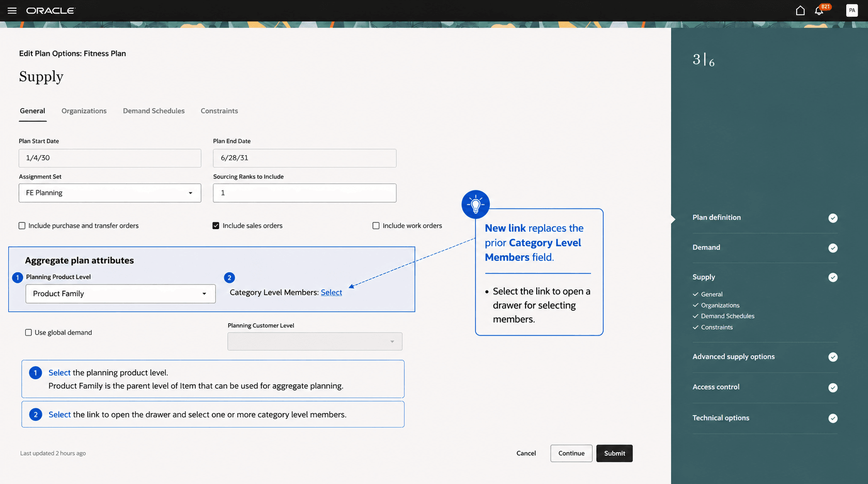Click the Plan definition checkmark icon
Screen dimensions: 868x484
(x=833, y=218)
